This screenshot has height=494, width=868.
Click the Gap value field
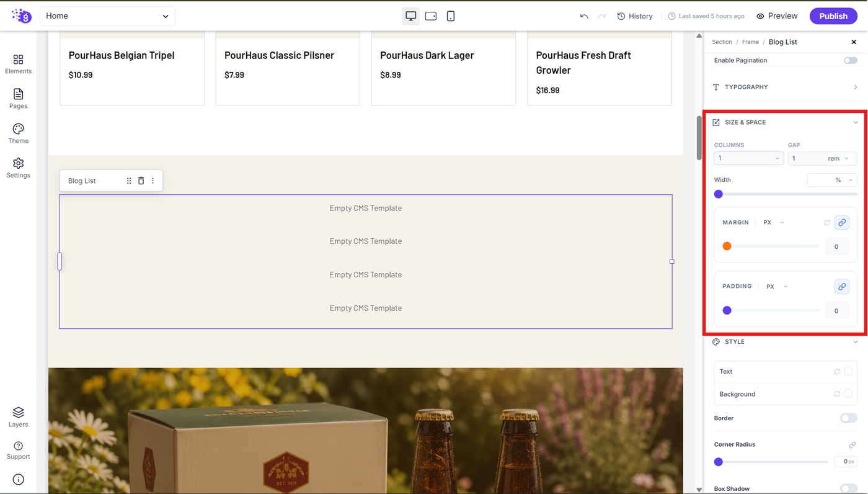pyautogui.click(x=806, y=158)
